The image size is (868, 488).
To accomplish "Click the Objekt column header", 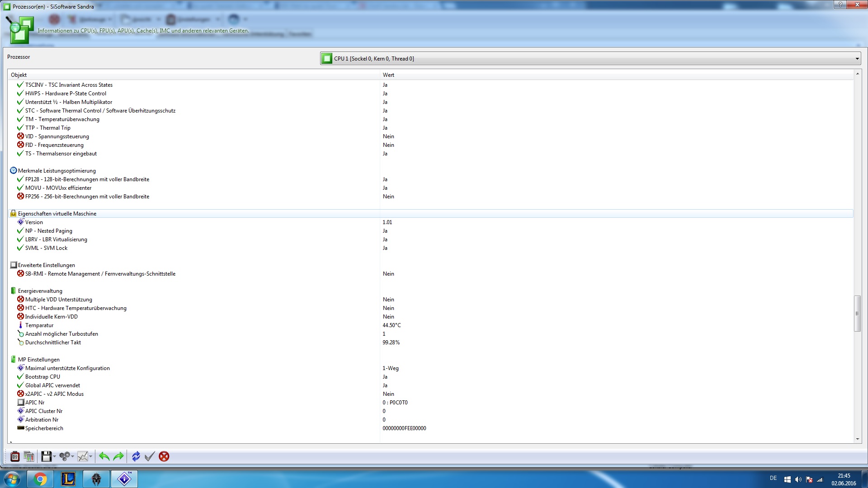I will (19, 75).
